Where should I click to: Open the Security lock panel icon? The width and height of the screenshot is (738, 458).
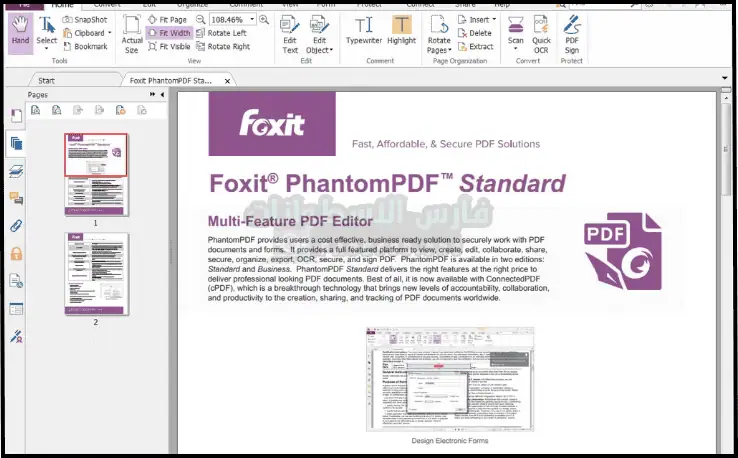click(x=16, y=254)
